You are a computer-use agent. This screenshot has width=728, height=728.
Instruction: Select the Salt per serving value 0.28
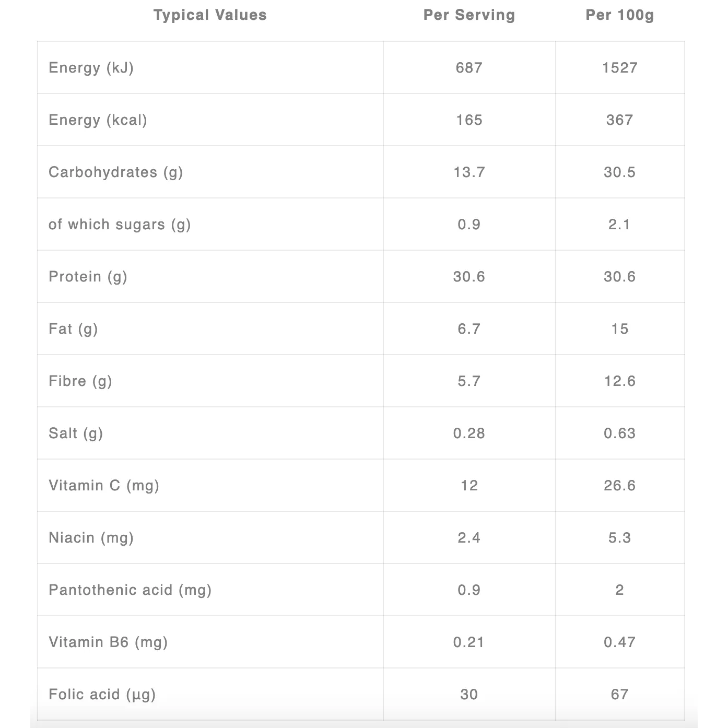[x=469, y=433]
